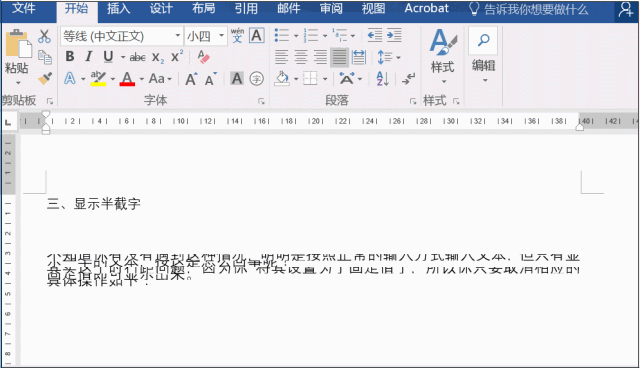Switch to the 引用 References tab

[x=246, y=9]
